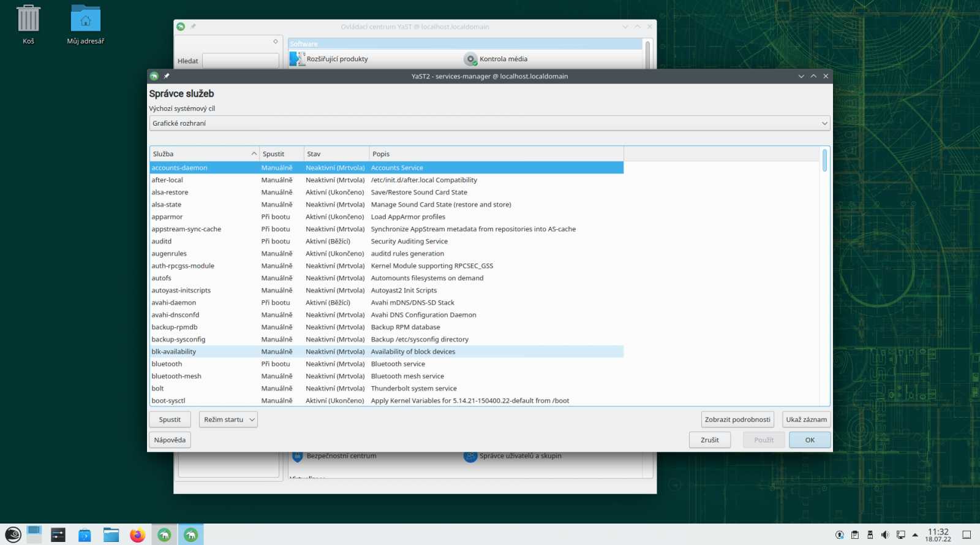The image size is (980, 545).
Task: Open the pager widget in the taskbar
Action: tap(34, 535)
